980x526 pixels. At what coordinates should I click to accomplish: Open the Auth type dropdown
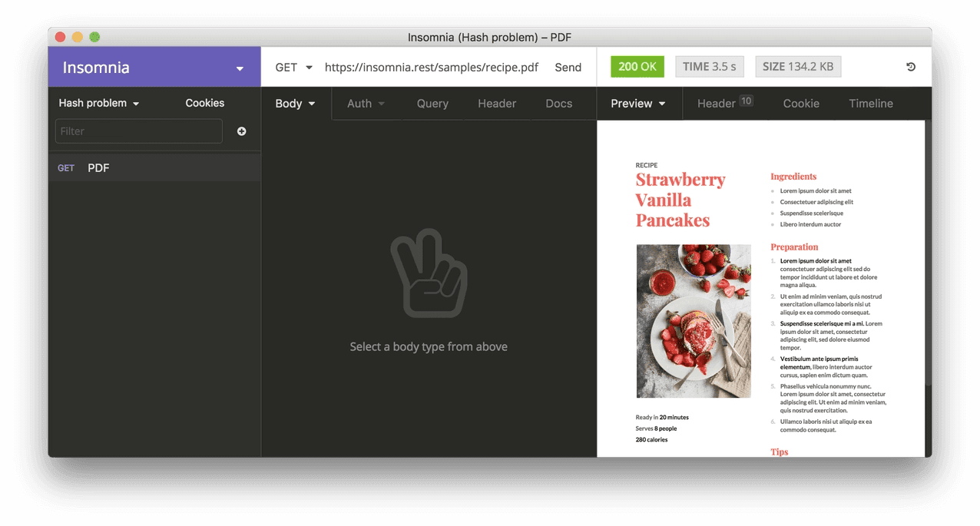[x=366, y=104]
